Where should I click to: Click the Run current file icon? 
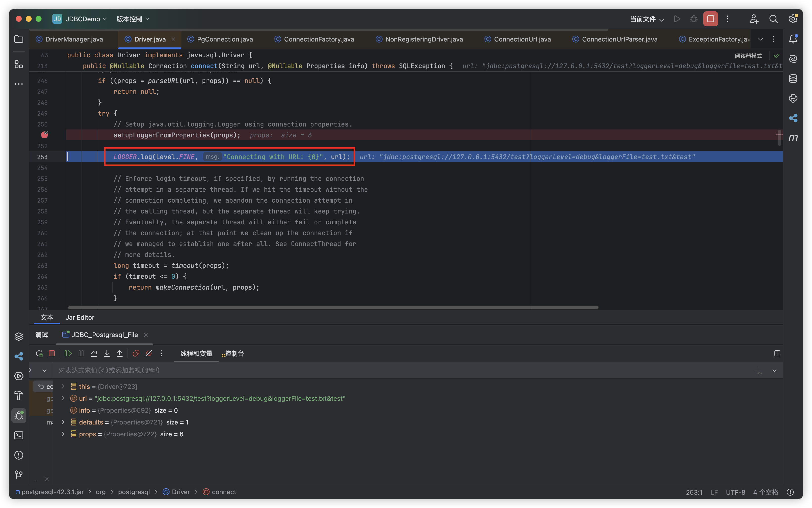(677, 19)
